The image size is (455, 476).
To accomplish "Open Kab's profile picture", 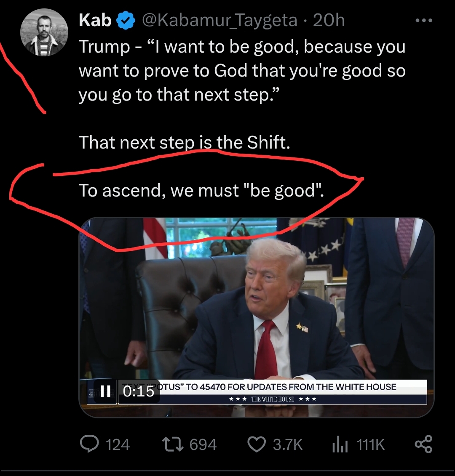I will click(x=44, y=32).
